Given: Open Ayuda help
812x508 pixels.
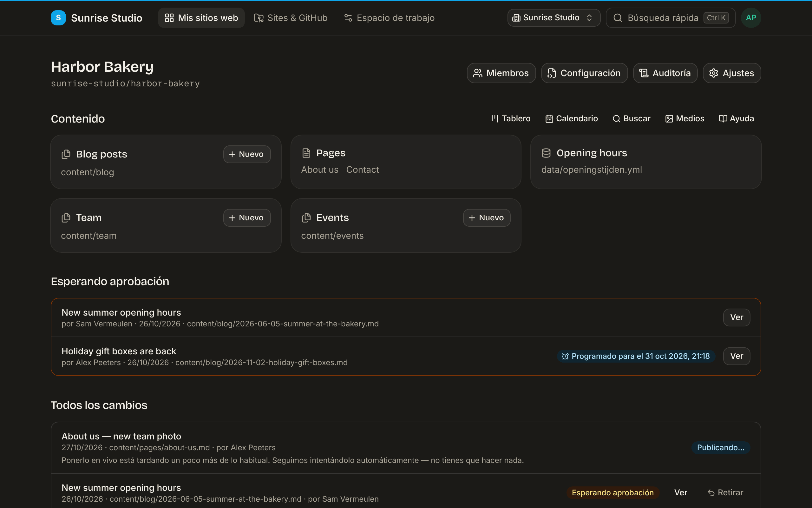Looking at the screenshot, I should [x=737, y=119].
